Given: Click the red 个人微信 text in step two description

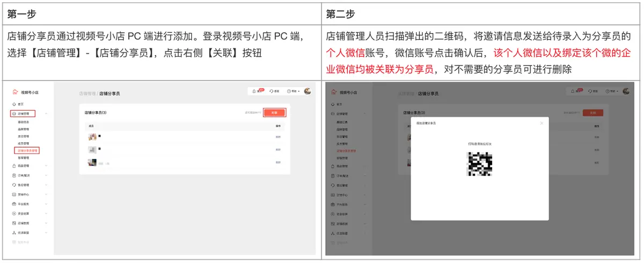Looking at the screenshot, I should [345, 53].
